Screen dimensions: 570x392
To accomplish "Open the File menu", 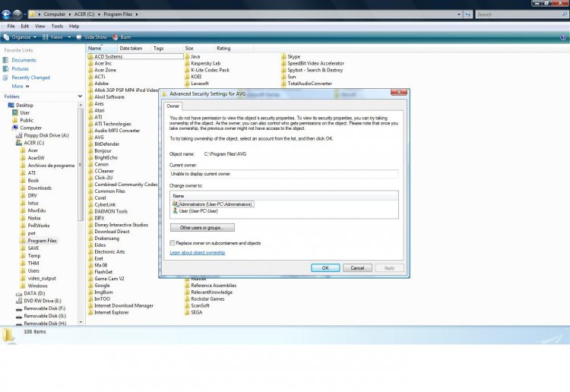I will coord(11,26).
